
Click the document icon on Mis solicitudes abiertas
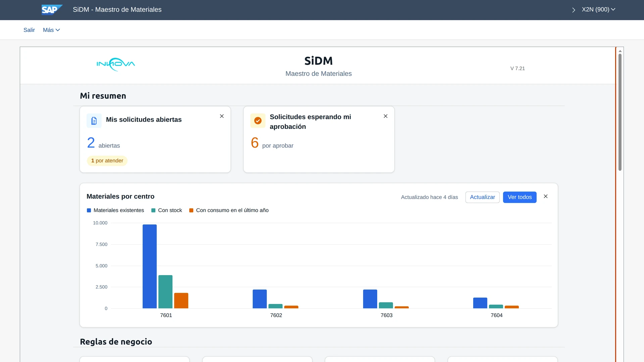[94, 121]
